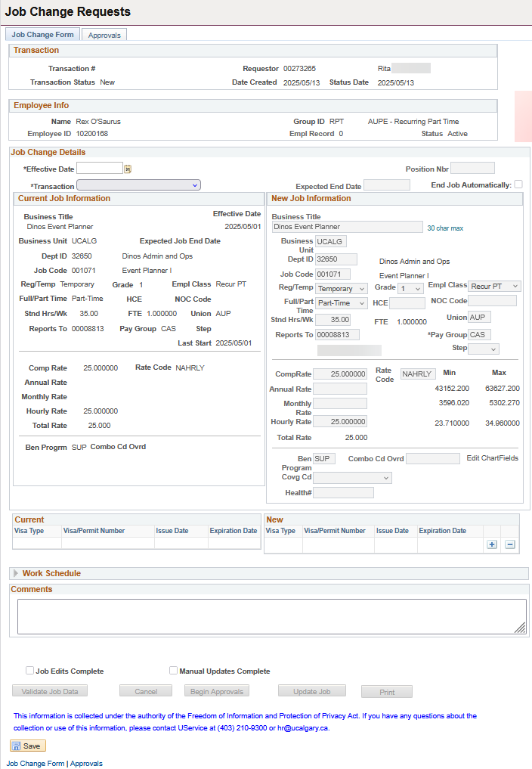Tick the Job Edits Complete checkbox

click(x=30, y=671)
